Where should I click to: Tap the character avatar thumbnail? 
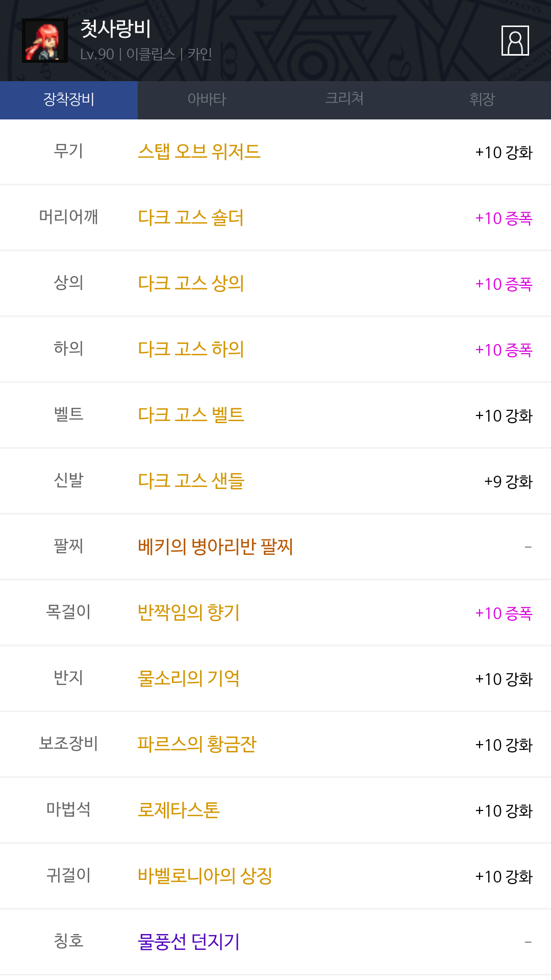click(45, 41)
